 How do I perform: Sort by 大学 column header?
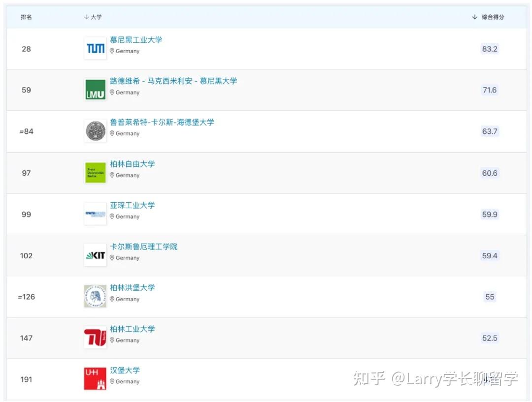(x=93, y=17)
